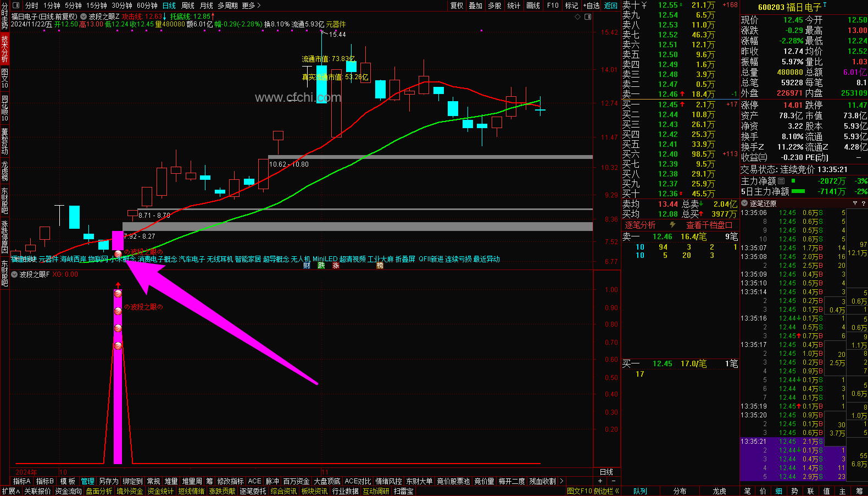Select the 5分钟 period
This screenshot has height=496, width=868.
(73, 5)
